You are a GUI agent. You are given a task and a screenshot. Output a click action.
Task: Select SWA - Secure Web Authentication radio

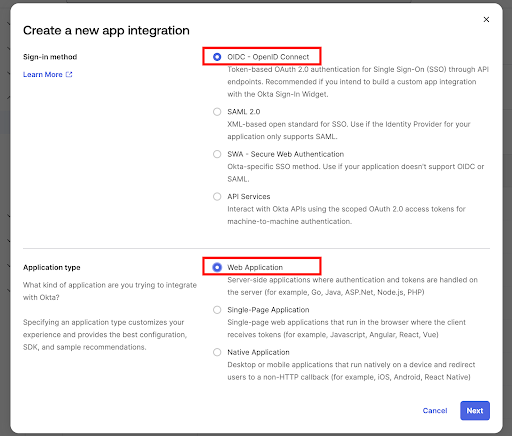point(217,154)
